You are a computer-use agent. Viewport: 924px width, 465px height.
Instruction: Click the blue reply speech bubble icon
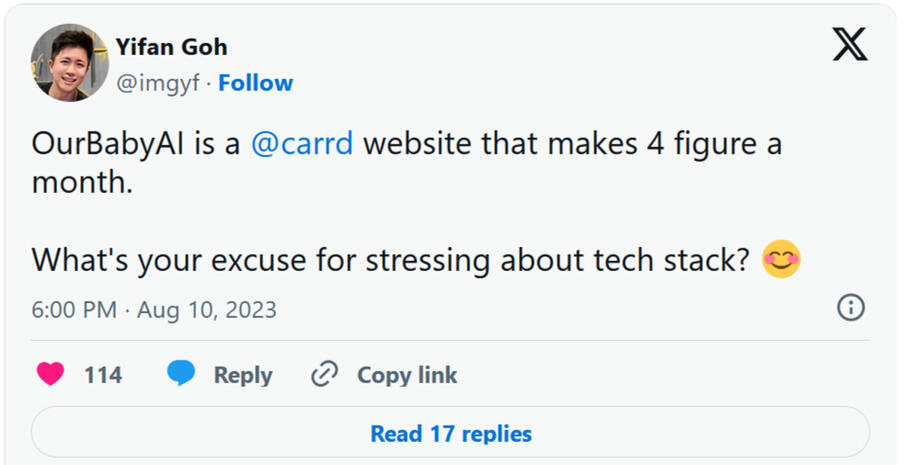point(181,375)
